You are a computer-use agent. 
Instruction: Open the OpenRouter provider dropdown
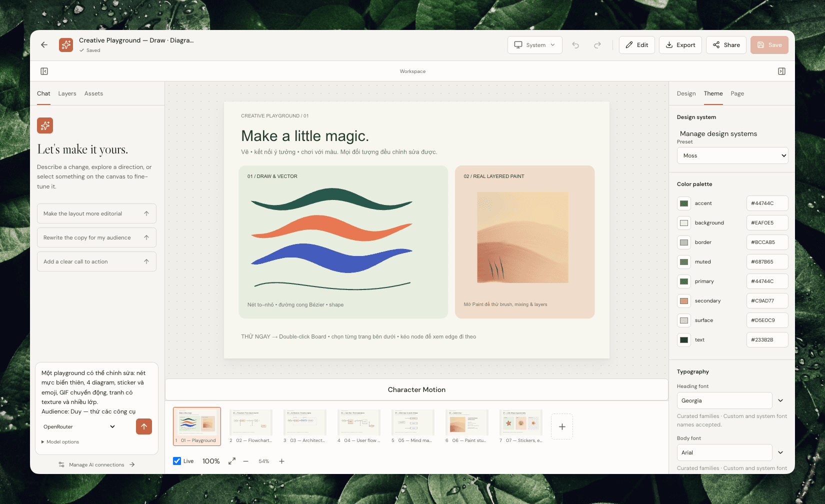click(79, 426)
